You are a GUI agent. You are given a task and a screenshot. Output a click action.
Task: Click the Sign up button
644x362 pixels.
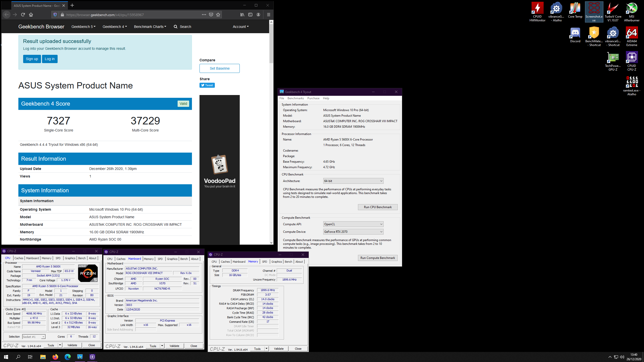32,59
